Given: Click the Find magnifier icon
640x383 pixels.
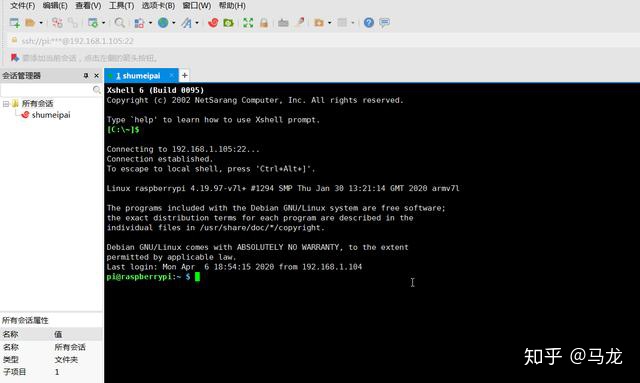Looking at the screenshot, I should [x=120, y=23].
